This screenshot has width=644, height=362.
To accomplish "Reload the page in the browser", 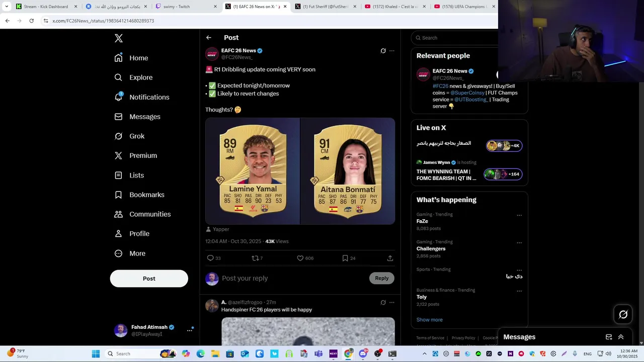I will click(x=31, y=21).
